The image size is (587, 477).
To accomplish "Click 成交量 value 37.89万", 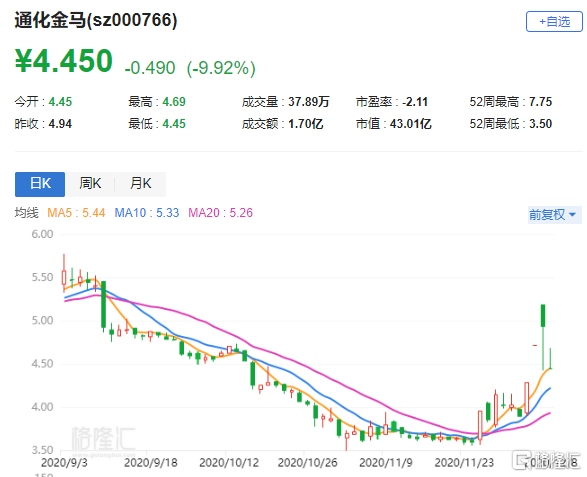I will tap(308, 102).
